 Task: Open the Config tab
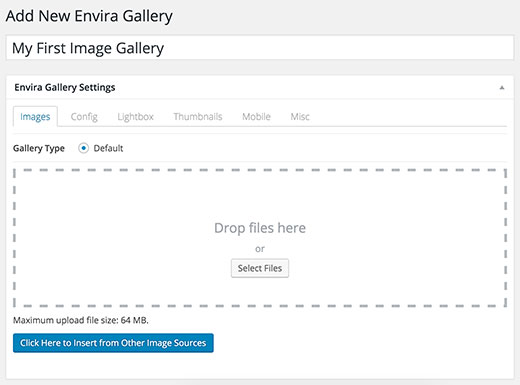pyautogui.click(x=84, y=117)
